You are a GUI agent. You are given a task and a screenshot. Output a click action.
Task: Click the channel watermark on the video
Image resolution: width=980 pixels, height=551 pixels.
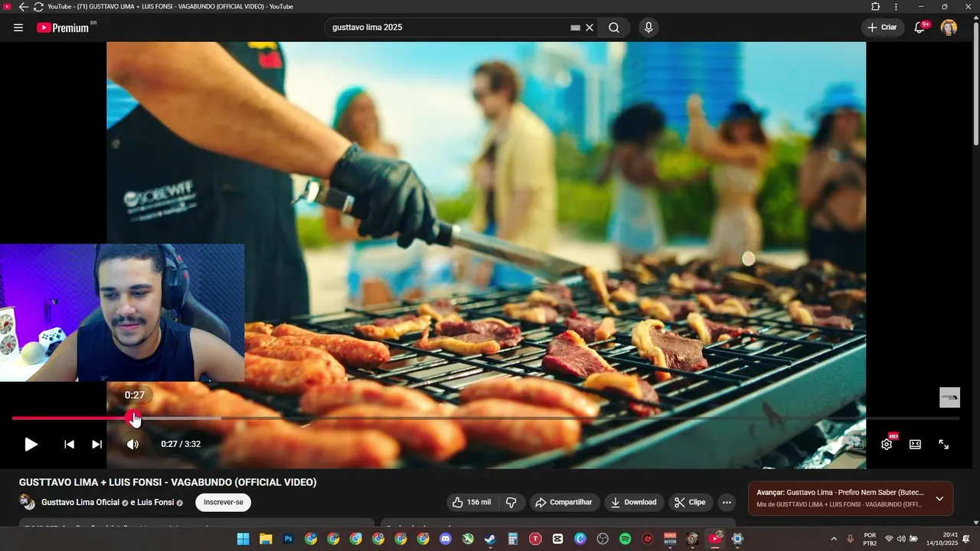point(949,397)
